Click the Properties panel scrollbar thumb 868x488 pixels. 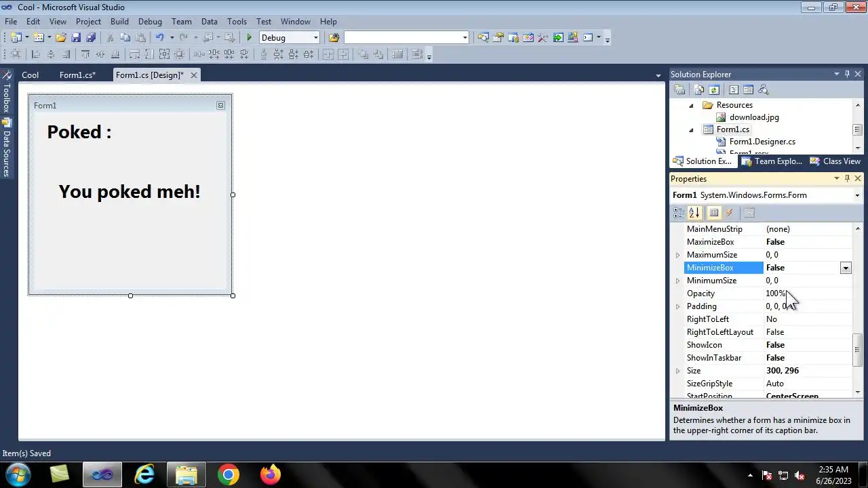(x=857, y=350)
